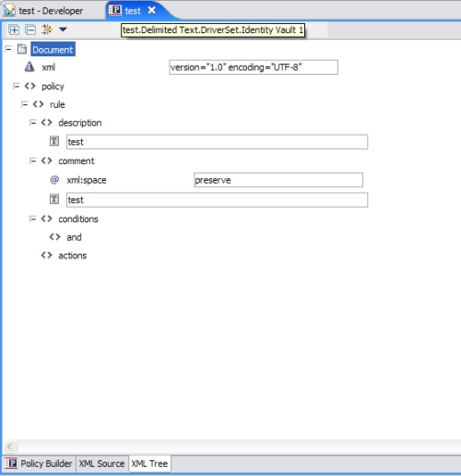Open the toolbar dropdown arrow menu
Screen dimensions: 461x476
[x=63, y=30]
